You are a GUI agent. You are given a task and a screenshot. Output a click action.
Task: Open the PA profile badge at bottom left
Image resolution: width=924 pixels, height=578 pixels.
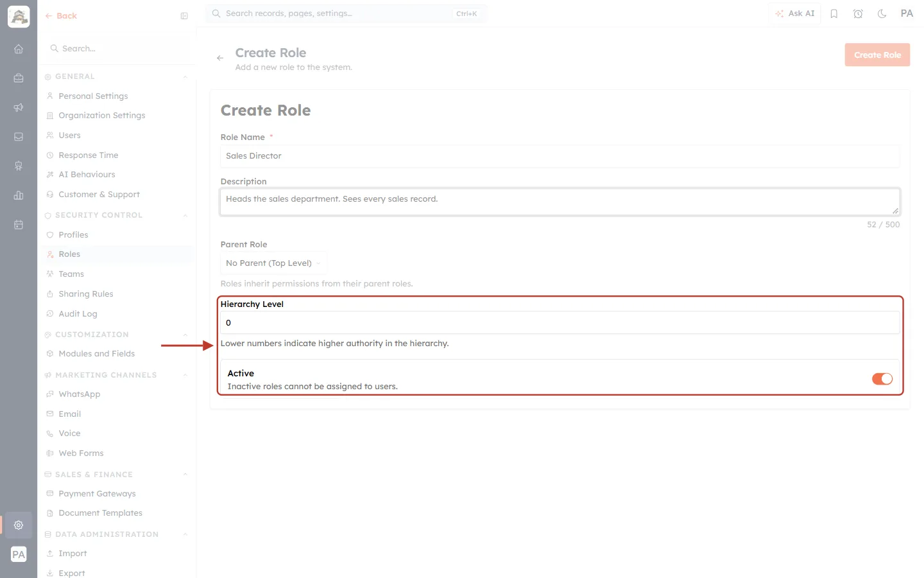click(x=19, y=554)
